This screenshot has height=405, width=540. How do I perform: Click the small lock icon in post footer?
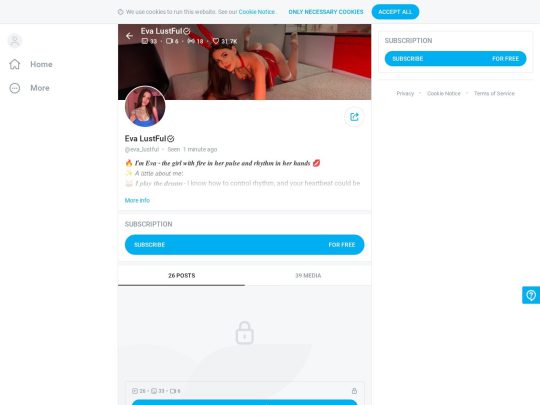[x=354, y=391]
